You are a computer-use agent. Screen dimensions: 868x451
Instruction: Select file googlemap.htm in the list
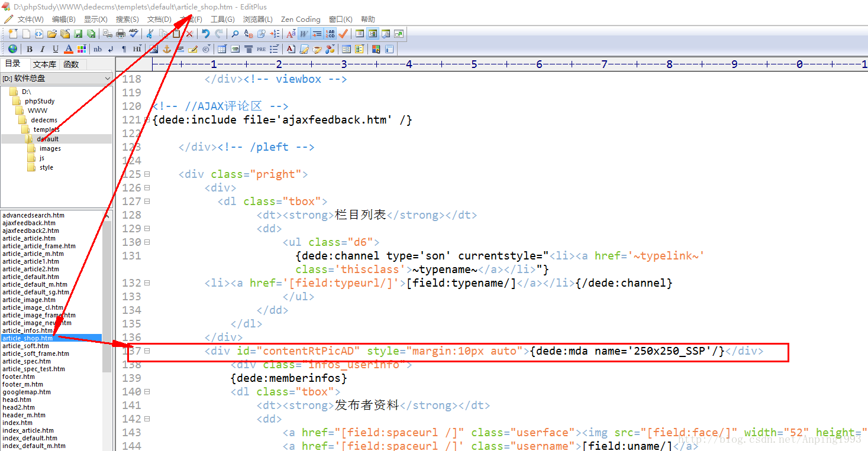pos(27,392)
